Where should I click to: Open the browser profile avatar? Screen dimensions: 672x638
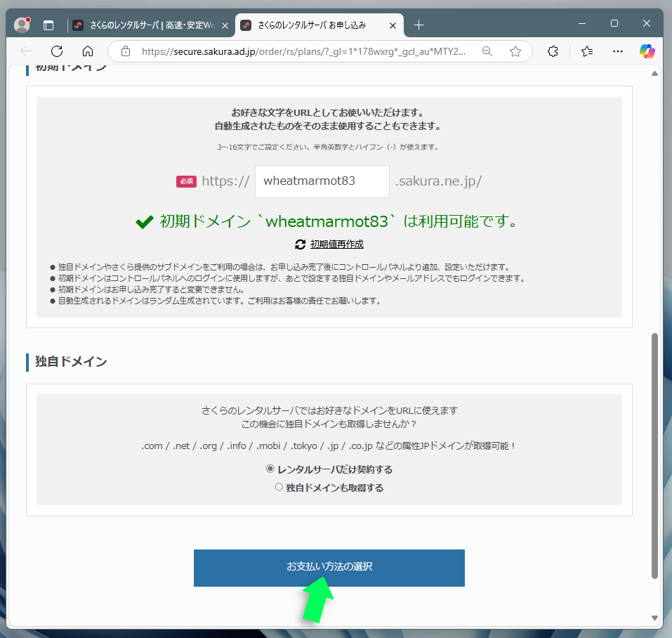22,25
